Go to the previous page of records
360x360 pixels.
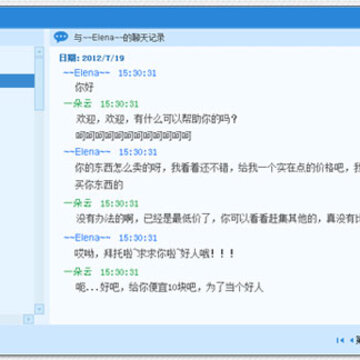pos(351,340)
